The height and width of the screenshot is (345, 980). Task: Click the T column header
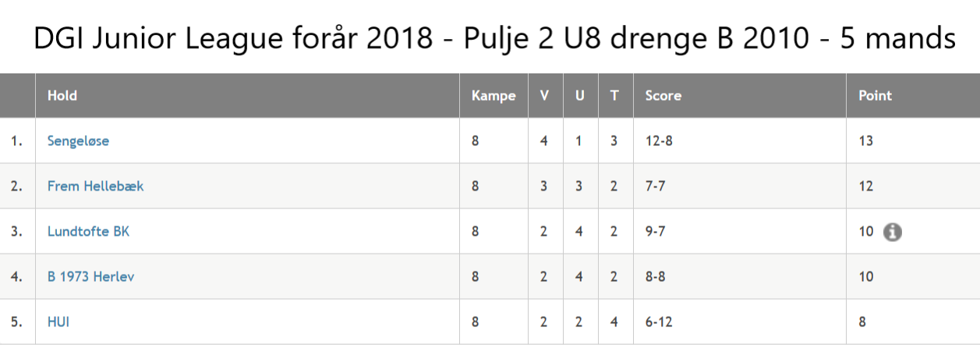(x=614, y=96)
